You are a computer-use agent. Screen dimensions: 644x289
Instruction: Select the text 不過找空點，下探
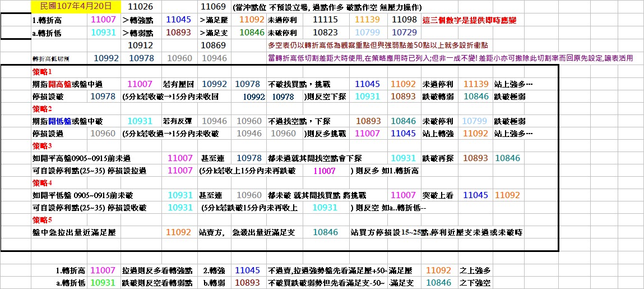[299, 122]
